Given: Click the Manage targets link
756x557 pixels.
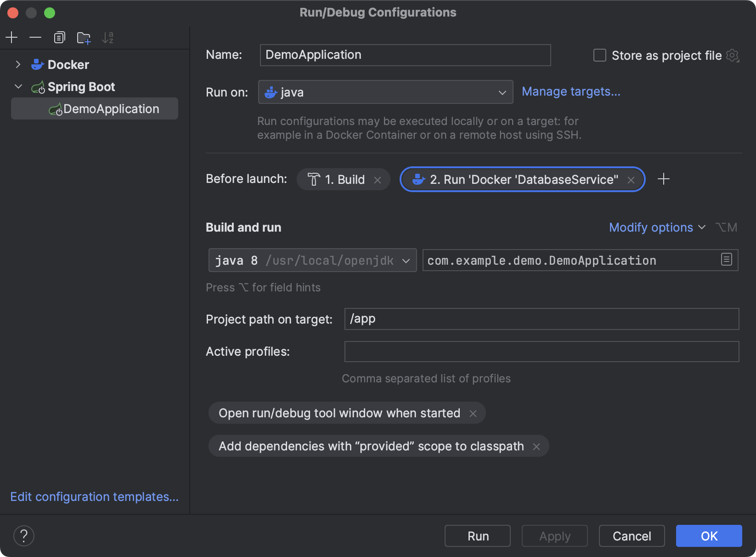Looking at the screenshot, I should pos(571,91).
